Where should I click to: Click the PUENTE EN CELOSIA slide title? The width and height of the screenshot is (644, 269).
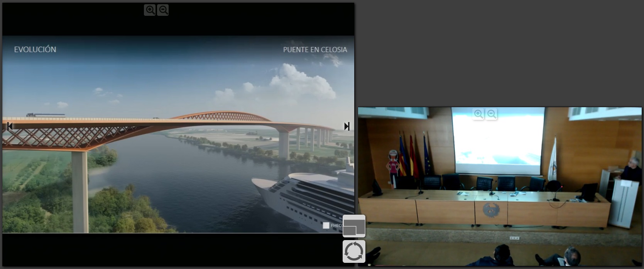click(x=315, y=50)
